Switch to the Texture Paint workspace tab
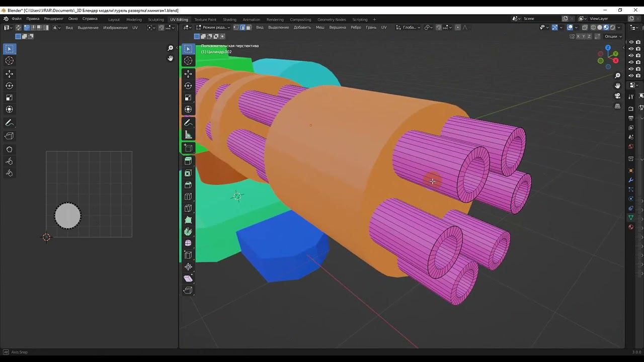 [x=205, y=20]
